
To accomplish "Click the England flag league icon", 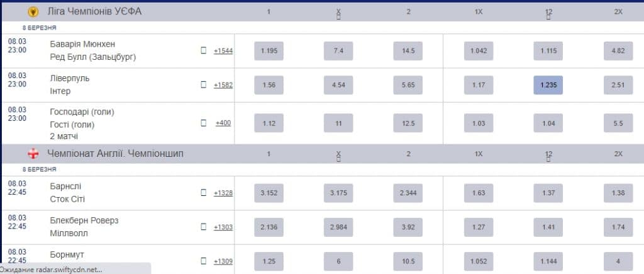I will point(33,154).
